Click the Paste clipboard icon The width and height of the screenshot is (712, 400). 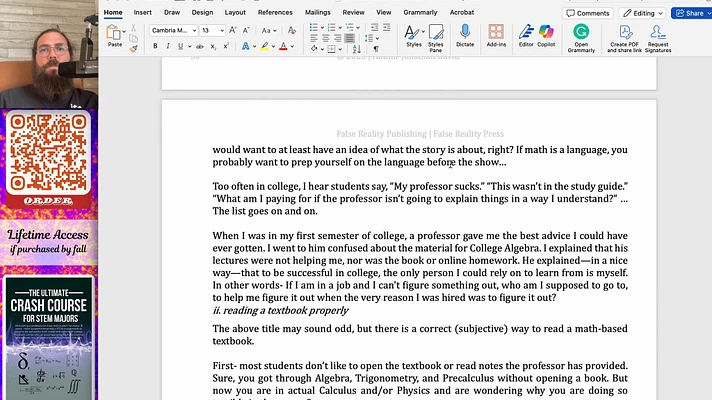click(113, 33)
